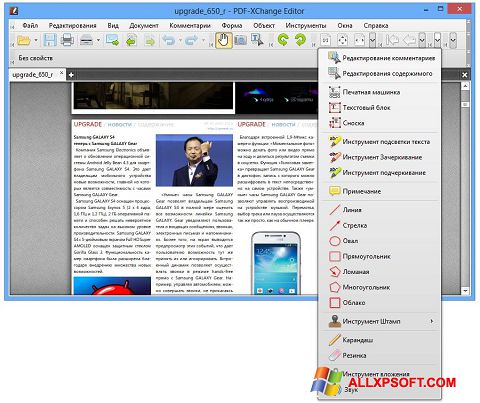Viewport: 480px width, 403px height.
Task: Open the Комментарии menu
Action: 190,25
